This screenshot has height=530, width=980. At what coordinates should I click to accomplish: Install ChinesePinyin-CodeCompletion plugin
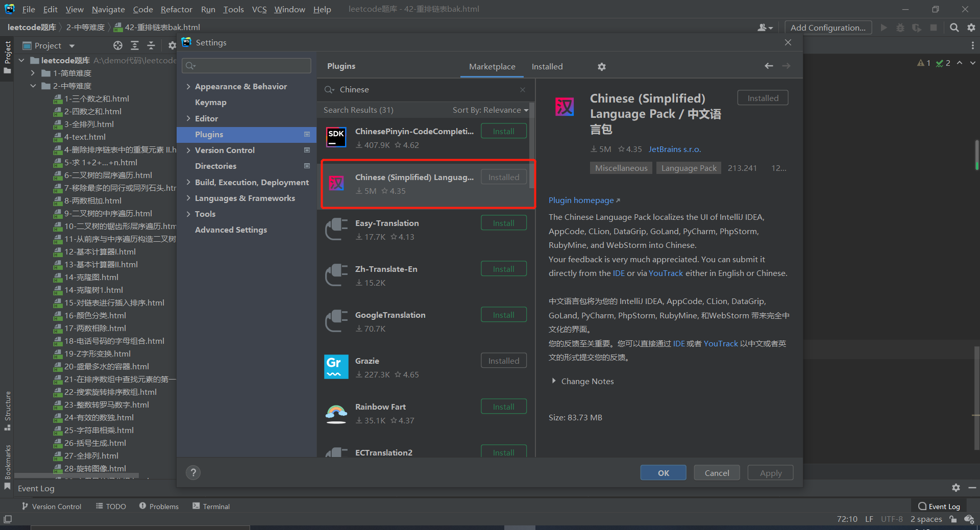pos(503,132)
